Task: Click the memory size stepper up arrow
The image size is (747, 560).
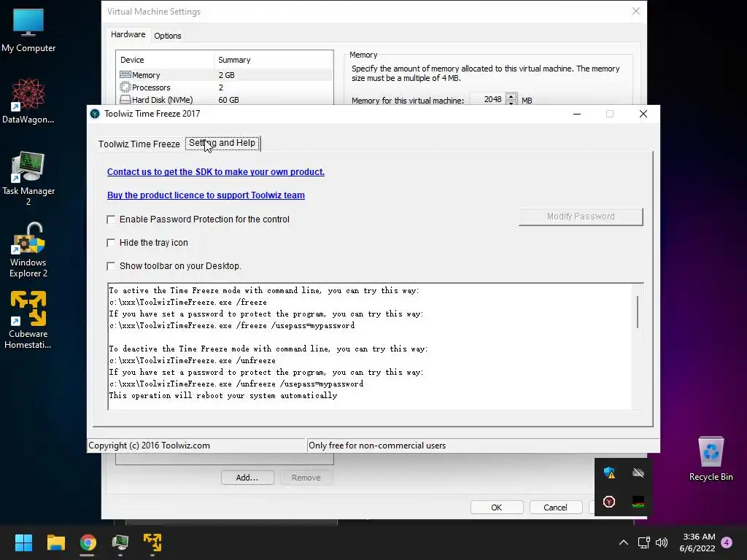Action: 511,96
